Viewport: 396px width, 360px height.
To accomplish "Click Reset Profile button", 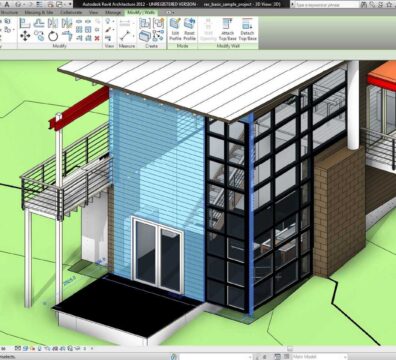I will pos(189,29).
